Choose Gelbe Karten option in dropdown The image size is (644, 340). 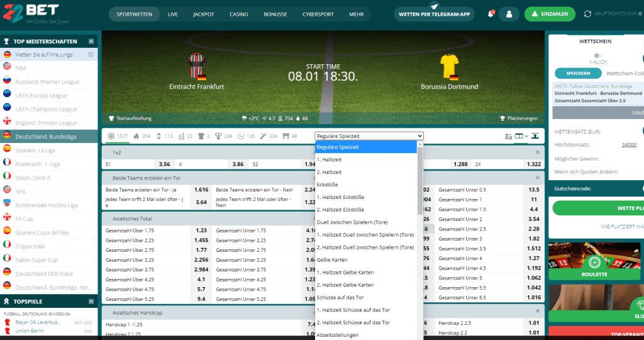pos(366,260)
